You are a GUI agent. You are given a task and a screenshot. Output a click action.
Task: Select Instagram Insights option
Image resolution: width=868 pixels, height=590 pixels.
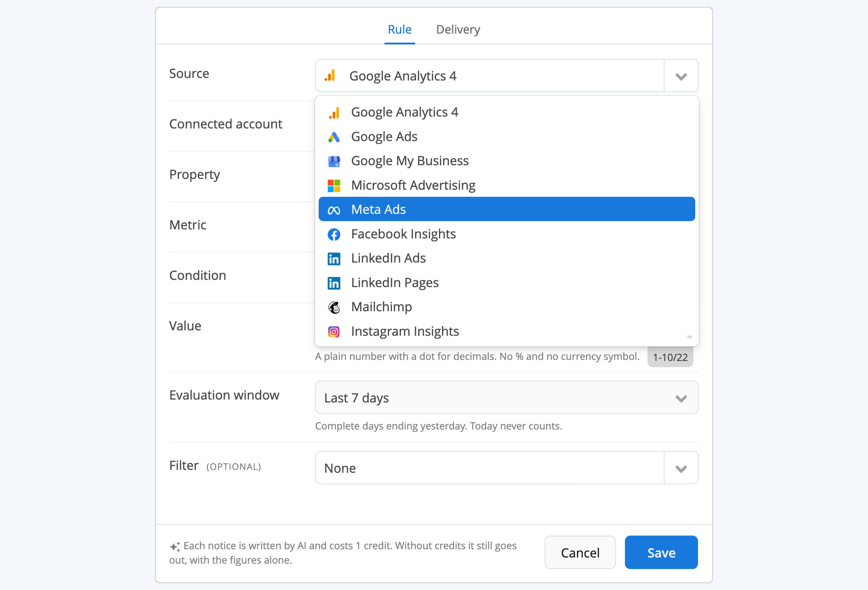point(507,331)
